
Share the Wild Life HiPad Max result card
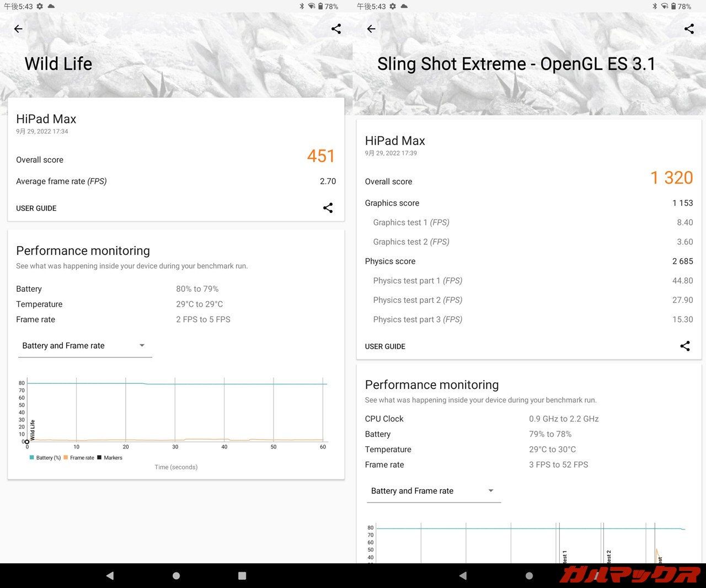point(328,208)
